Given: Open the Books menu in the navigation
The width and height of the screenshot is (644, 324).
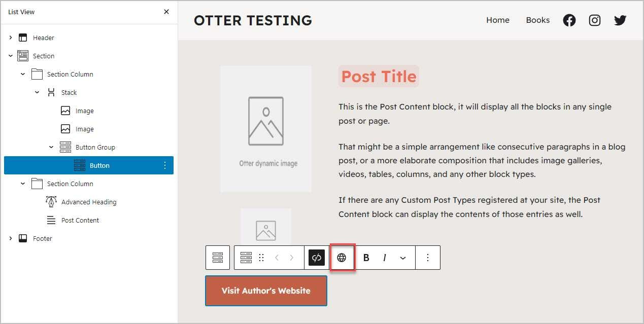Looking at the screenshot, I should click(x=537, y=20).
